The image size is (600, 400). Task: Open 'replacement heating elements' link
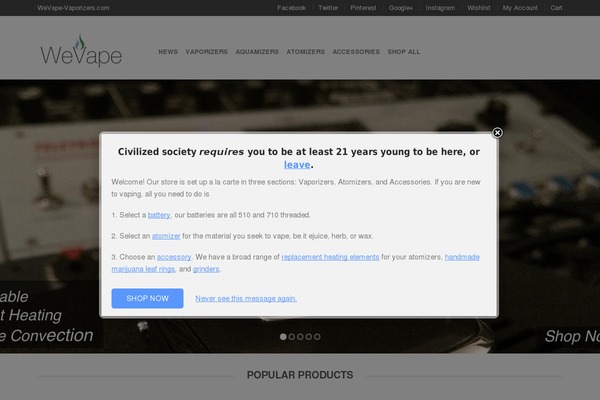(x=330, y=257)
